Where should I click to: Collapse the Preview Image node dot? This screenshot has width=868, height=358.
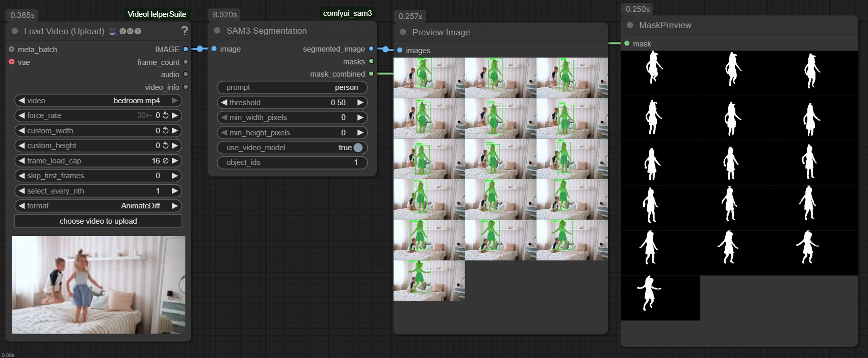click(x=403, y=32)
